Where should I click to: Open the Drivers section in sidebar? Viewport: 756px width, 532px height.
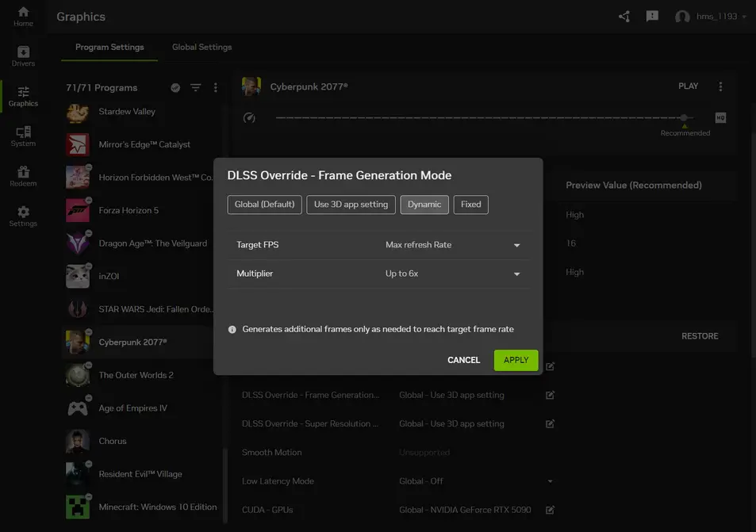[23, 56]
